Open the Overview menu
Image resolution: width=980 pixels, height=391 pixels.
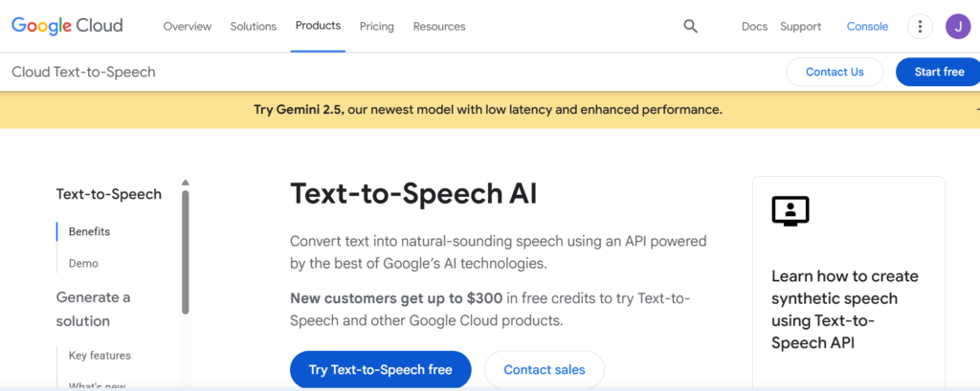pos(188,26)
